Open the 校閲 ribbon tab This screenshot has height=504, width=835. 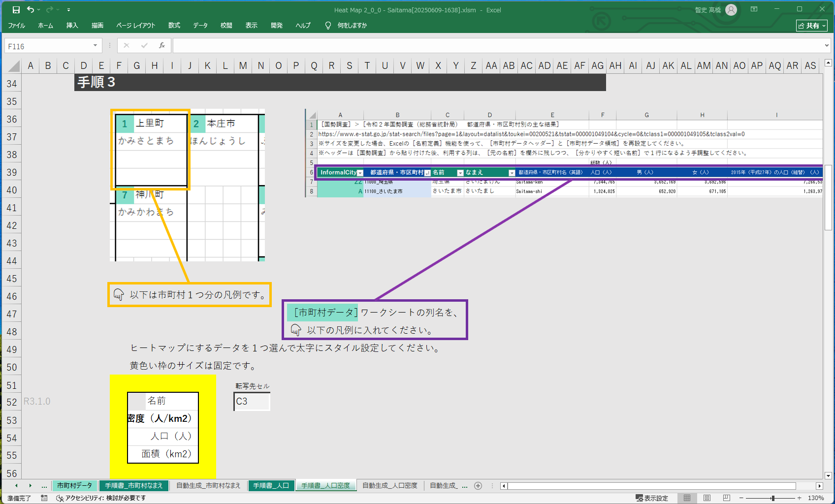[226, 26]
